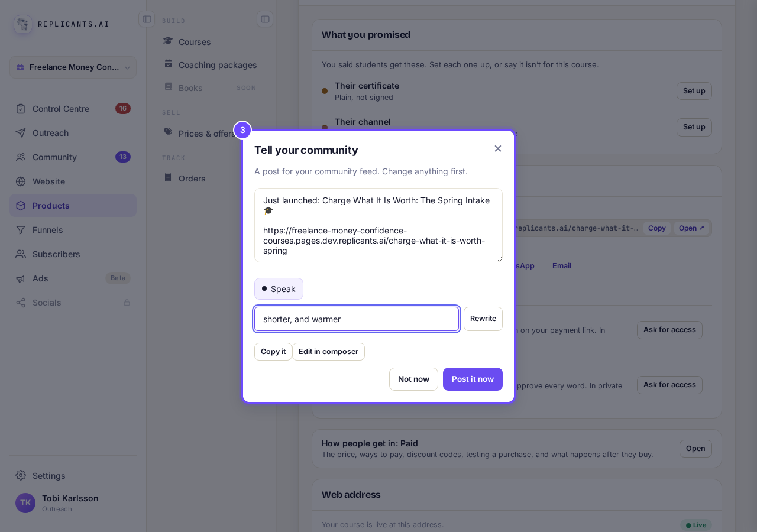Click the Books icon
The image size is (757, 532).
[168, 87]
